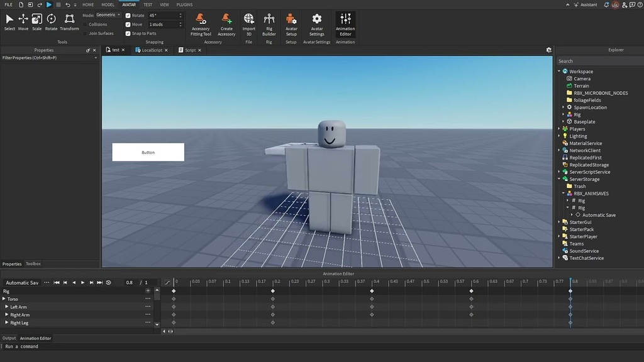The width and height of the screenshot is (644, 362).
Task: Switch to the Script tab
Action: point(191,50)
